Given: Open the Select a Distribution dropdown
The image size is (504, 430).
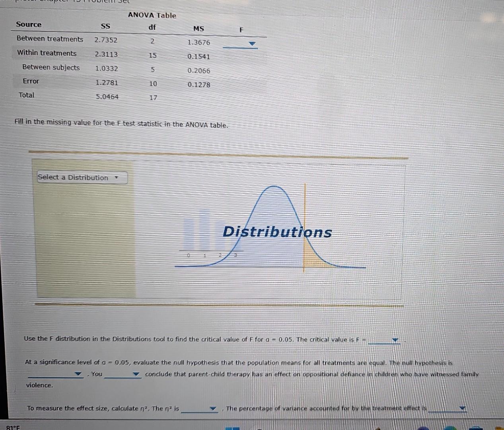Looking at the screenshot, I should pos(82,178).
